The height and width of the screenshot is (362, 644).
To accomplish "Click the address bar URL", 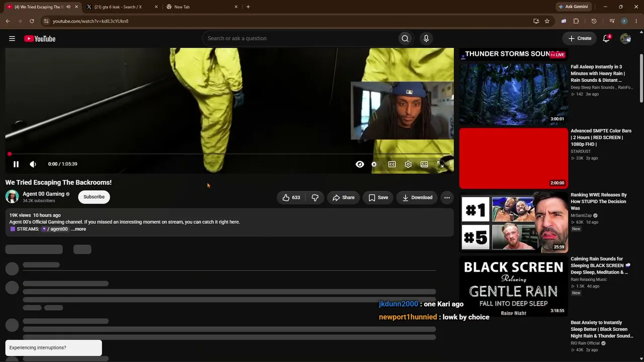I will (91, 21).
